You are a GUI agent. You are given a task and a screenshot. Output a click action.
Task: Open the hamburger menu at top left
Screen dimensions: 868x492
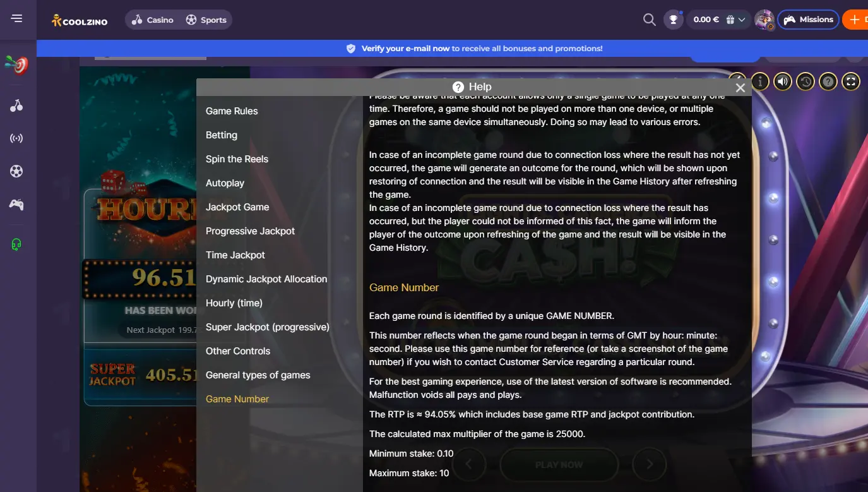(17, 19)
